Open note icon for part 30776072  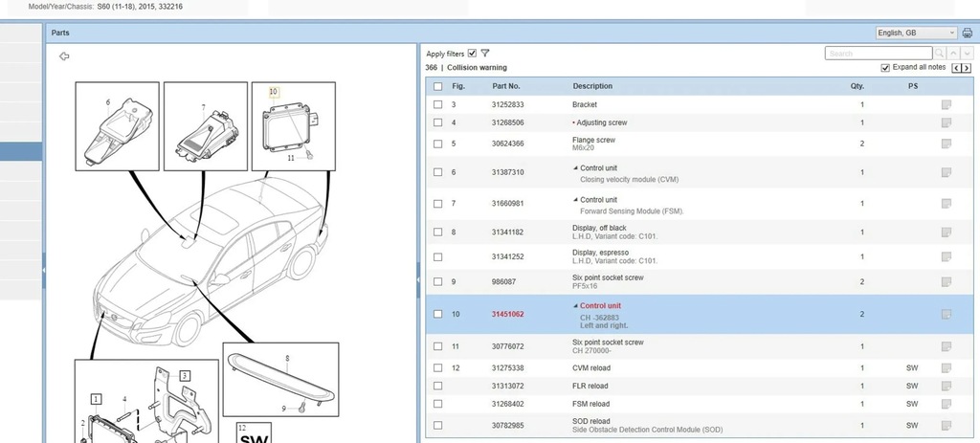[x=947, y=346]
